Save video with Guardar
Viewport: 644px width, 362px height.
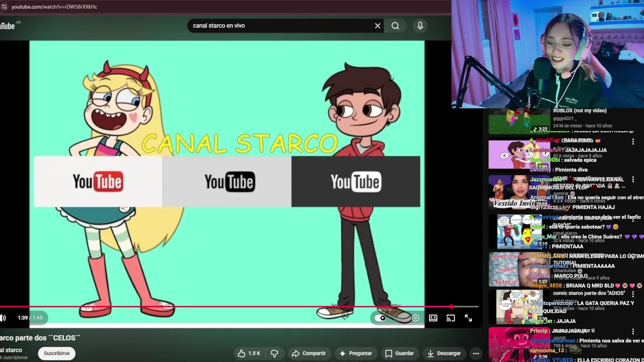[399, 353]
